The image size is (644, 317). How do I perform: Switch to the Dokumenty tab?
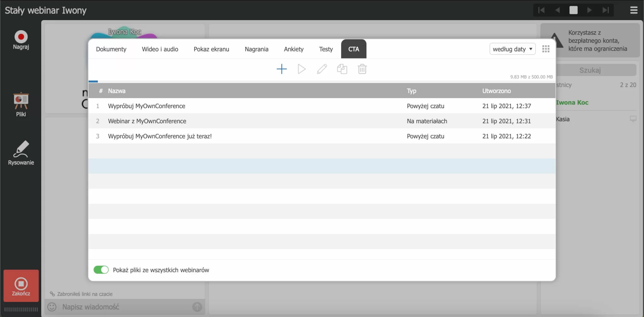[111, 49]
